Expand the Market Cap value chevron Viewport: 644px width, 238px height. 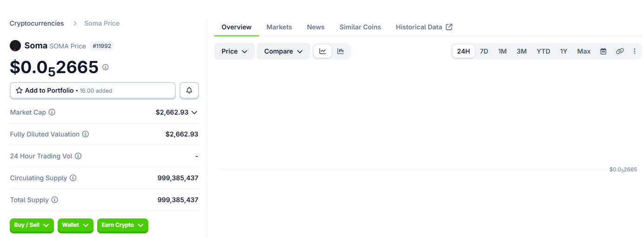pyautogui.click(x=194, y=112)
